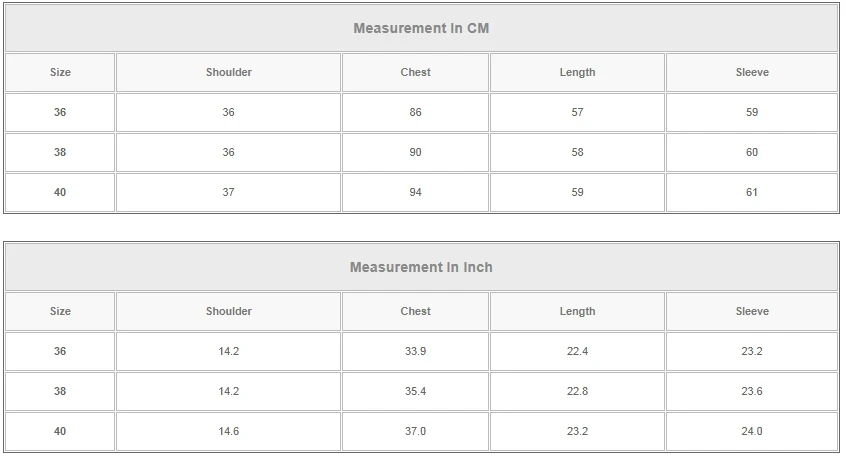The image size is (846, 457).
Task: Click the sleeve value 24.0 cell
Action: click(x=752, y=431)
